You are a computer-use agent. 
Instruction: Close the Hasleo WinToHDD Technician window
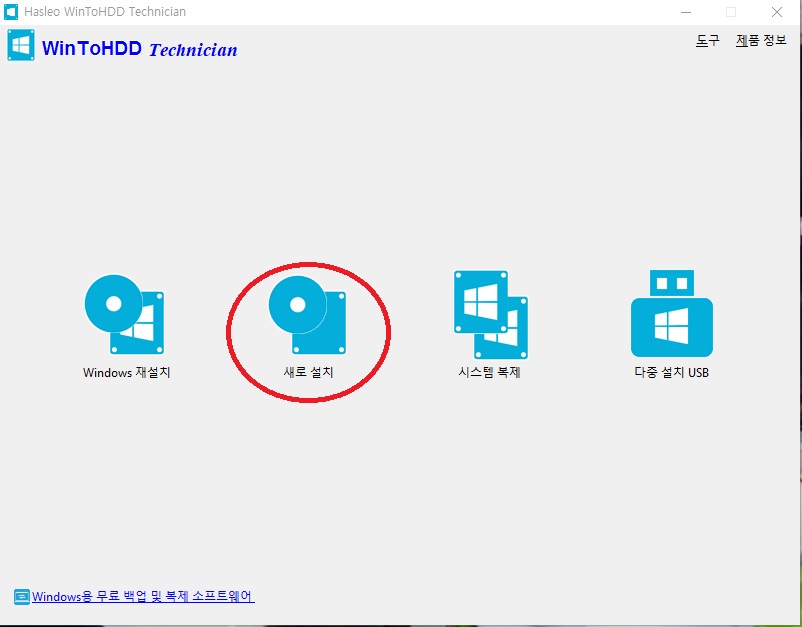tap(777, 12)
